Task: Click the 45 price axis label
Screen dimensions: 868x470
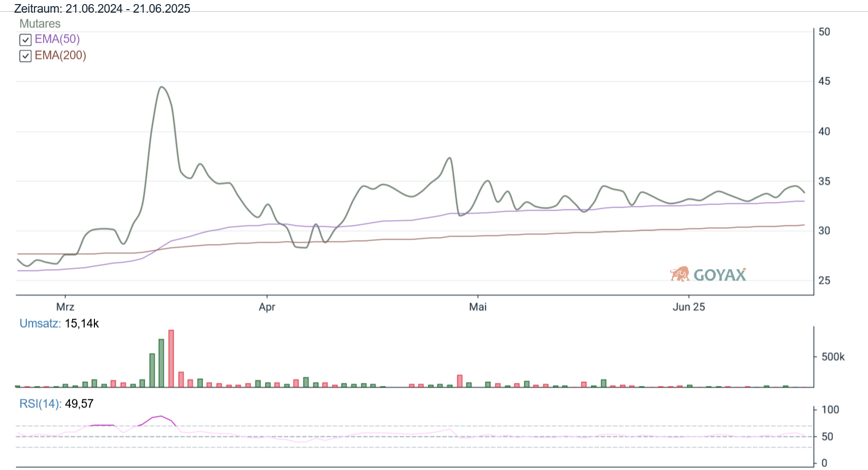Action: pyautogui.click(x=824, y=81)
